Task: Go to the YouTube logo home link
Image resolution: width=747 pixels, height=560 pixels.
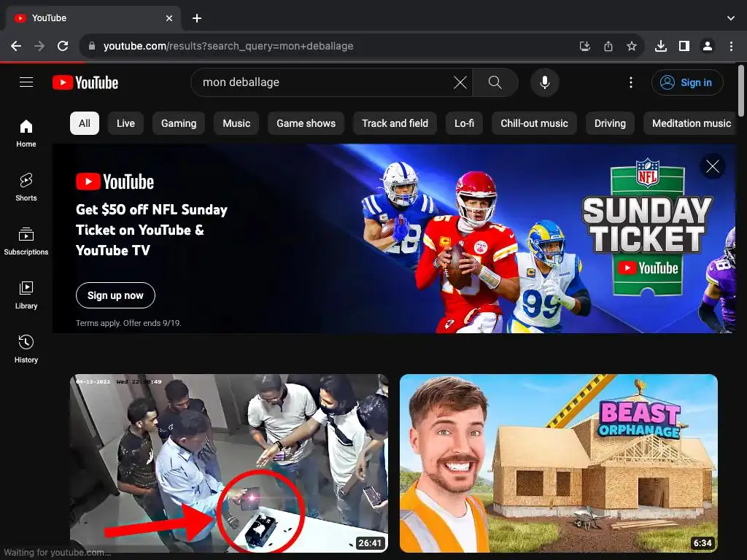Action: 85,82
